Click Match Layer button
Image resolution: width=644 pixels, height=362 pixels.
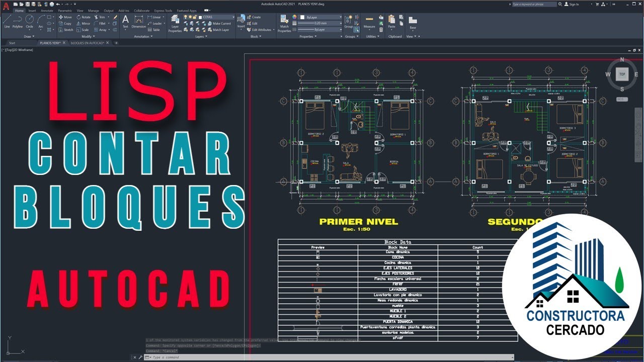tap(218, 30)
